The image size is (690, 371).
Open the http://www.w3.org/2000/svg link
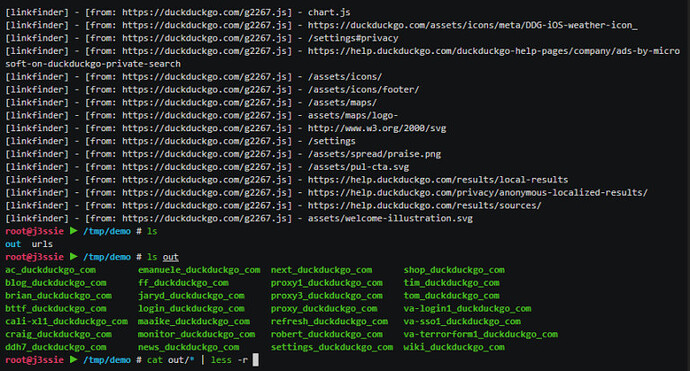click(377, 128)
